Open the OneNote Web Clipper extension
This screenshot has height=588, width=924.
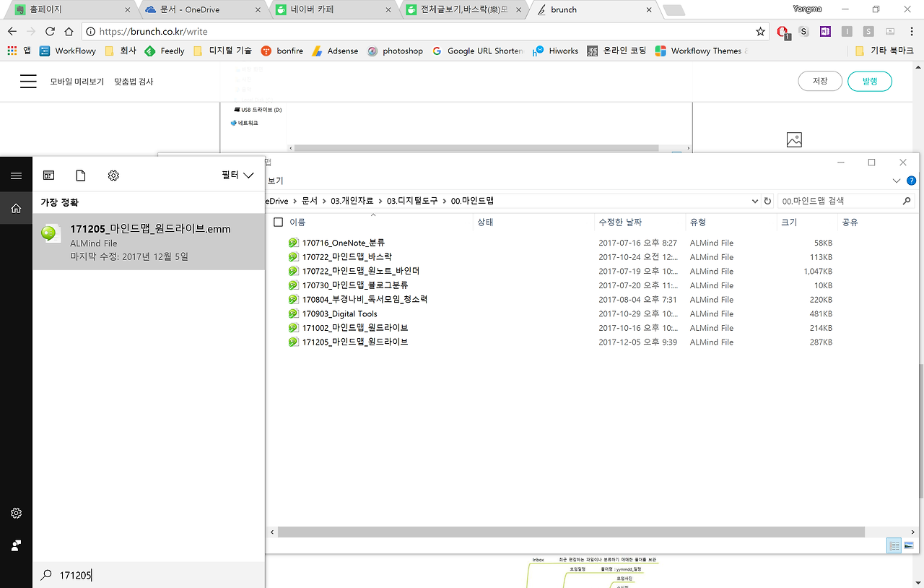pos(825,32)
